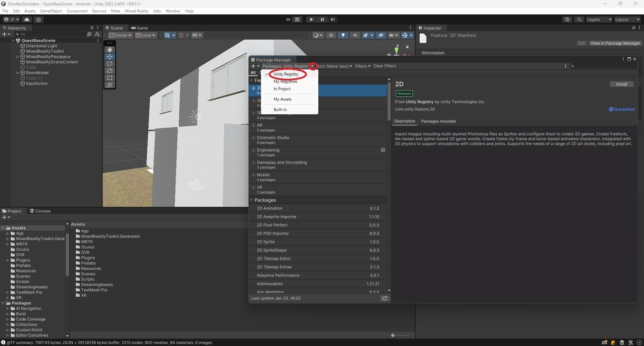Image resolution: width=644 pixels, height=346 pixels.
Task: Open the Filters dropdown in Package Manager
Action: point(362,66)
